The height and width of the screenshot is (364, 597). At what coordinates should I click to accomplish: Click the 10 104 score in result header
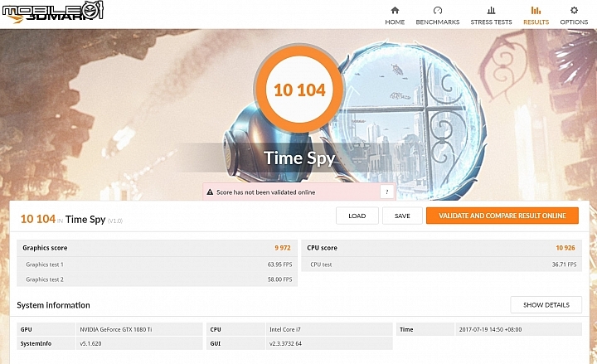(x=38, y=219)
